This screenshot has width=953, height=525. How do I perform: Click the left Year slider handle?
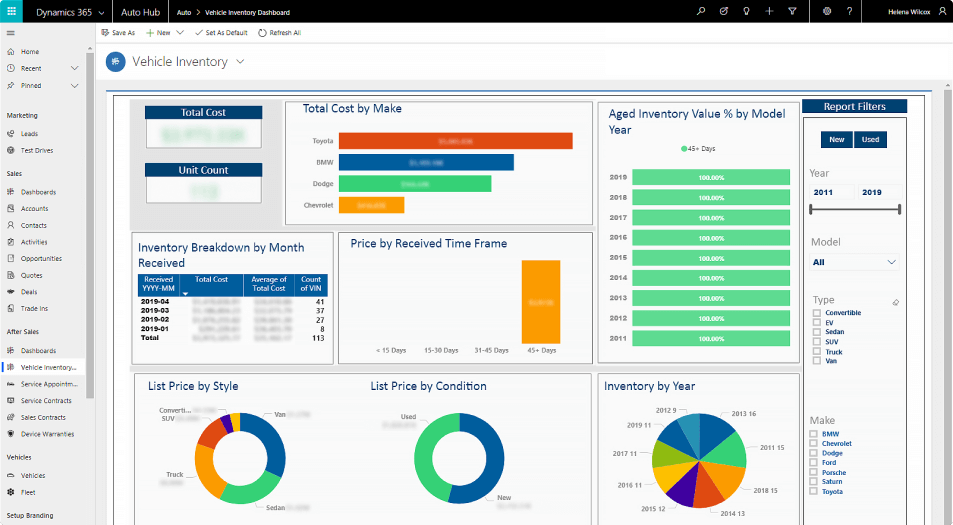click(811, 209)
